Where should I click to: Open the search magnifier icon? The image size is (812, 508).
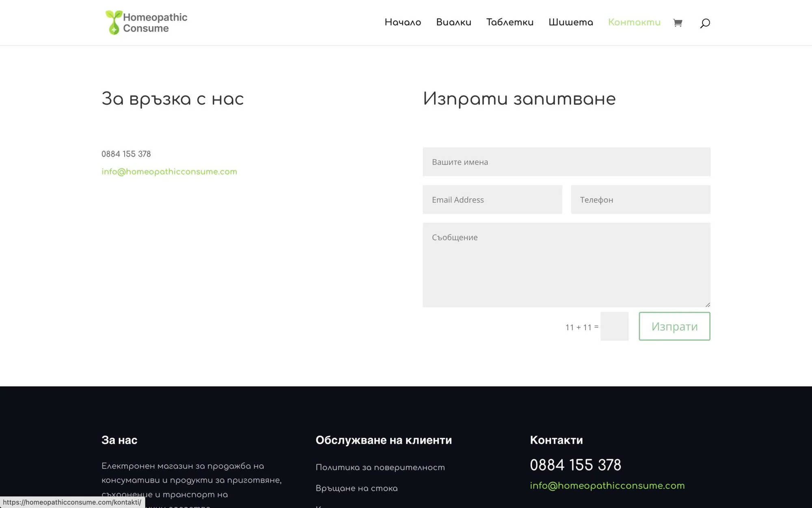point(705,23)
